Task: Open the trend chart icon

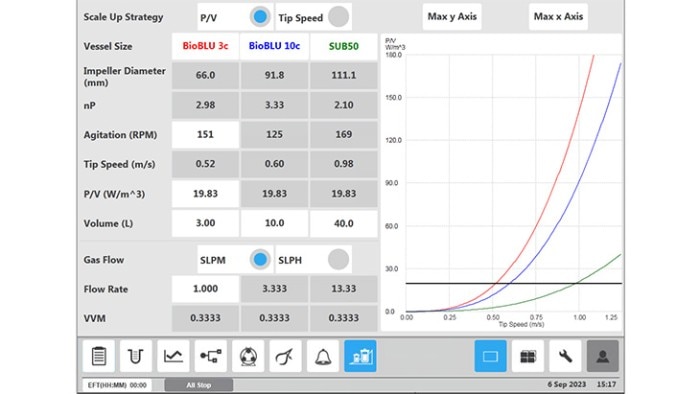Action: [x=173, y=356]
